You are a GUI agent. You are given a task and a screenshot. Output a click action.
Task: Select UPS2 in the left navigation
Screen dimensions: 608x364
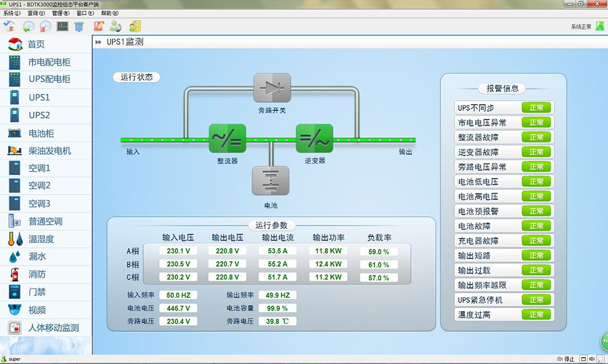pos(39,115)
